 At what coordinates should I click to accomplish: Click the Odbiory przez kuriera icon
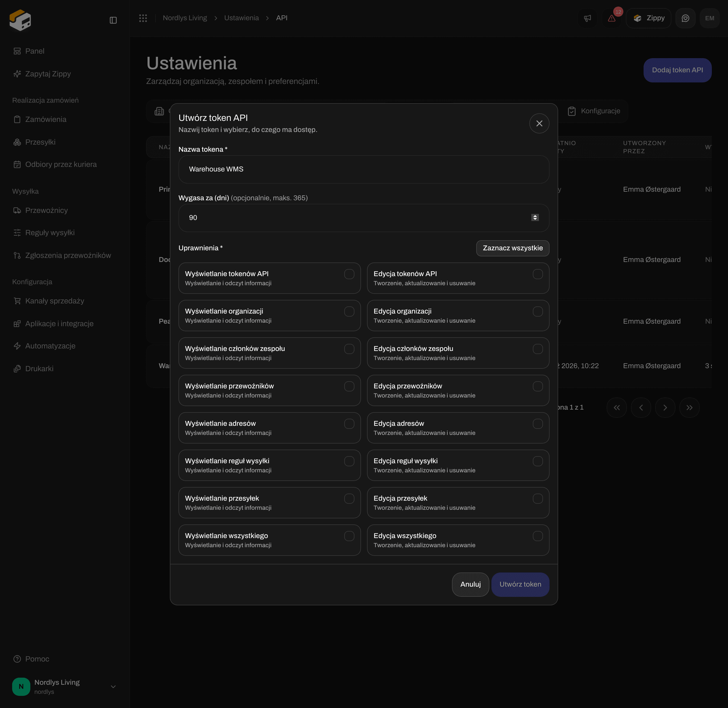[17, 164]
